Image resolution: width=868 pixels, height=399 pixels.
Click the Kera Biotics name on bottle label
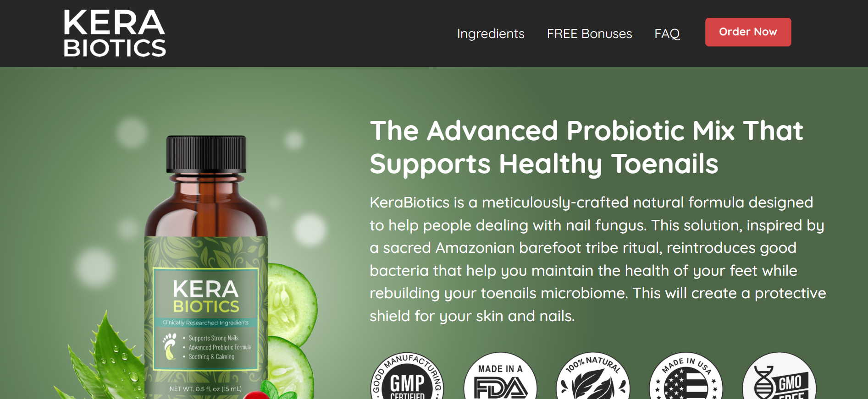click(x=206, y=296)
